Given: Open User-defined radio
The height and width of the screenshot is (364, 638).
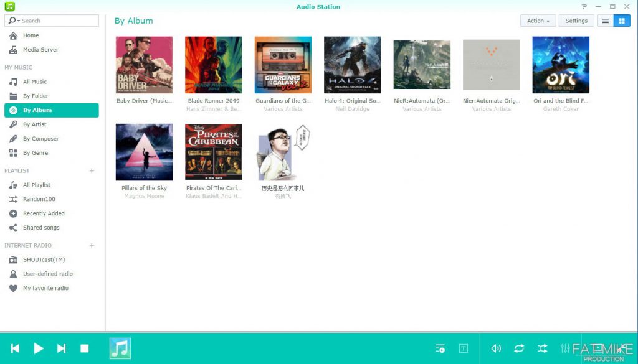Looking at the screenshot, I should click(x=47, y=274).
